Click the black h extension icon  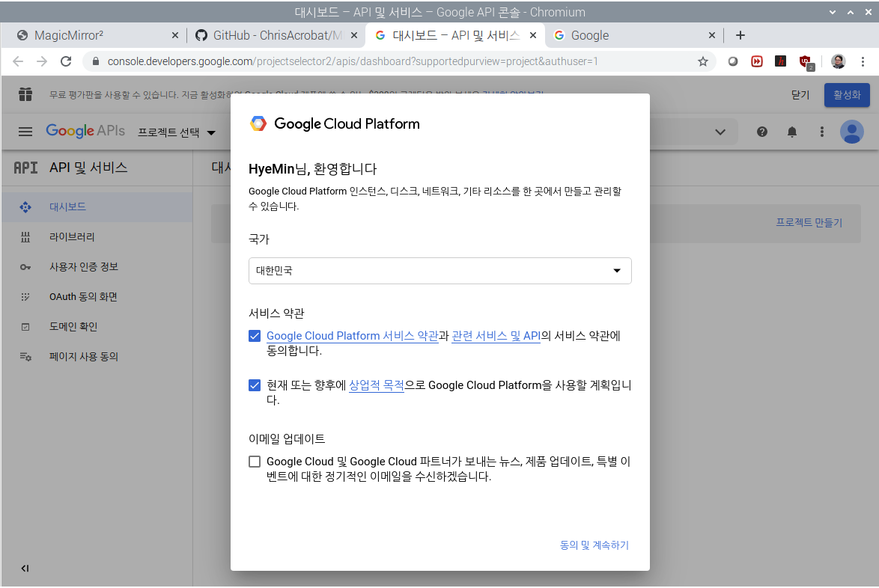pyautogui.click(x=780, y=61)
